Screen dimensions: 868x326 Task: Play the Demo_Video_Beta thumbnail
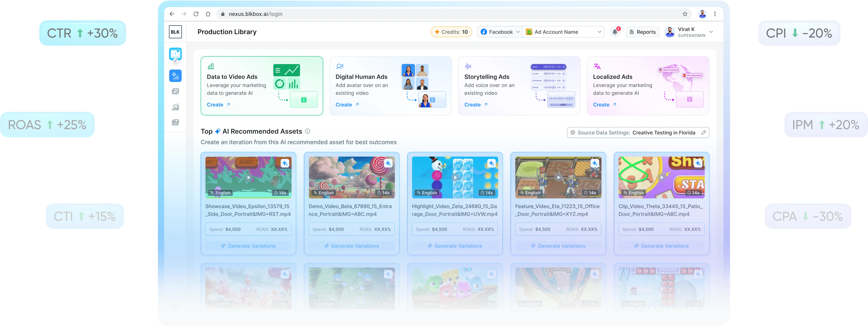[x=352, y=177]
